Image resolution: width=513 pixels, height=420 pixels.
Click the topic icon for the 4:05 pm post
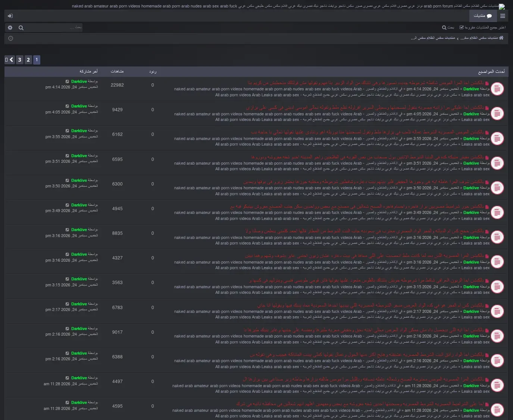click(x=497, y=113)
